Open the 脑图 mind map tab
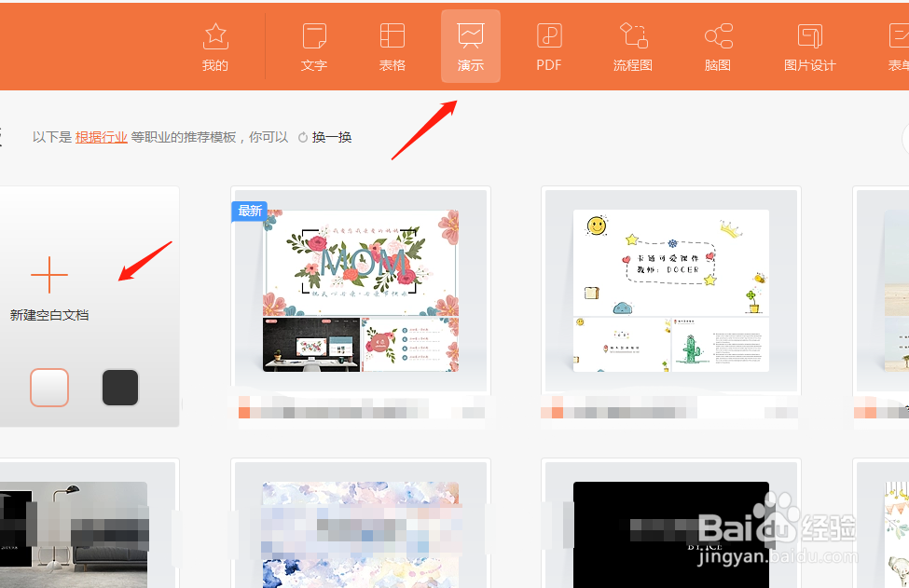Image resolution: width=909 pixels, height=588 pixels. coord(718,47)
